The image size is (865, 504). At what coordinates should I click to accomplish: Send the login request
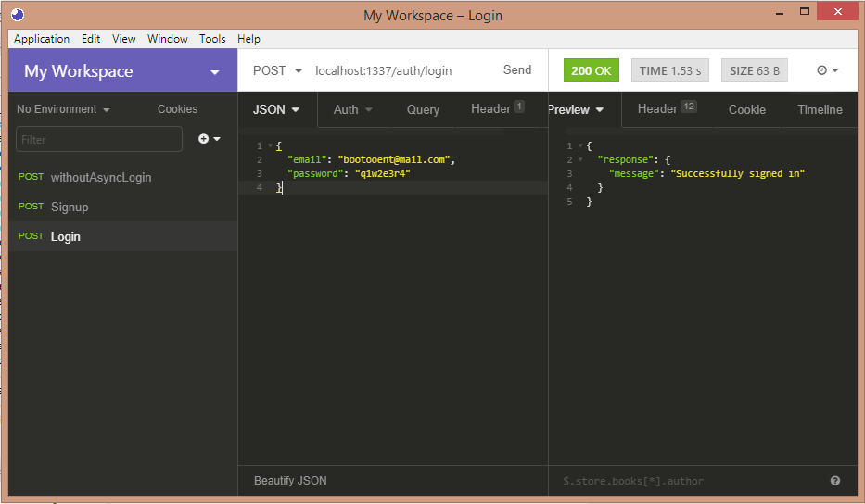[517, 70]
